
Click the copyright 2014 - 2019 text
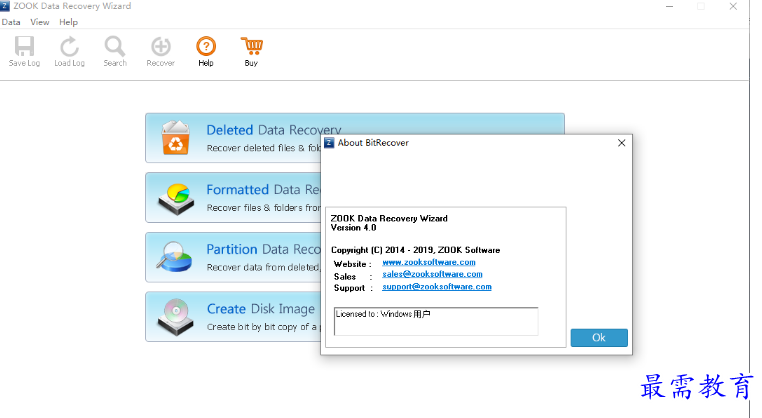[x=416, y=250]
